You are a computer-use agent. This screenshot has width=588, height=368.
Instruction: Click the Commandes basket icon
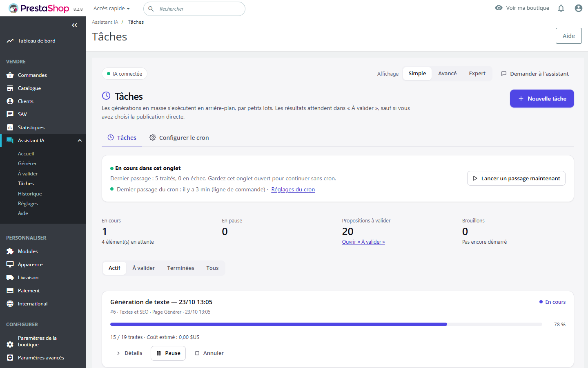[10, 75]
